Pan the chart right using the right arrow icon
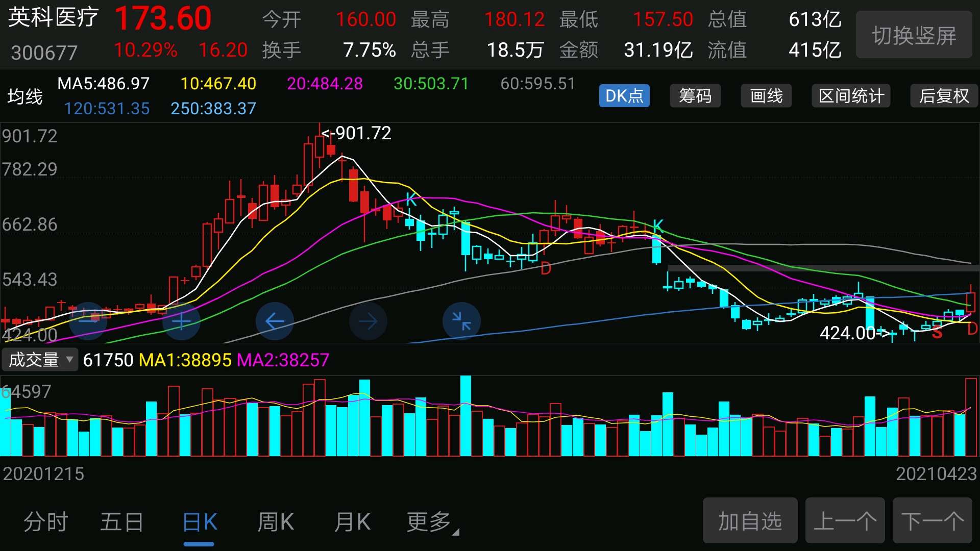 (368, 321)
